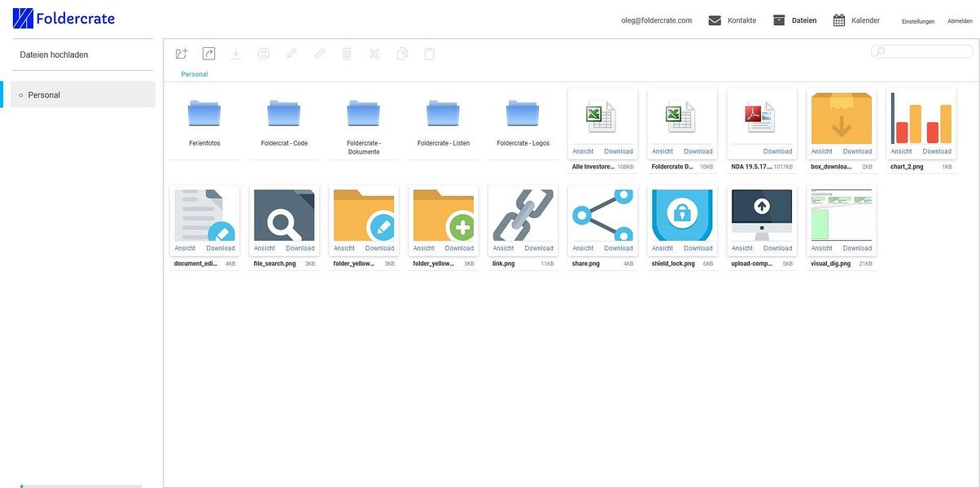This screenshot has height=488, width=980.
Task: Click Dateien hochladen upload button
Action: [x=54, y=54]
